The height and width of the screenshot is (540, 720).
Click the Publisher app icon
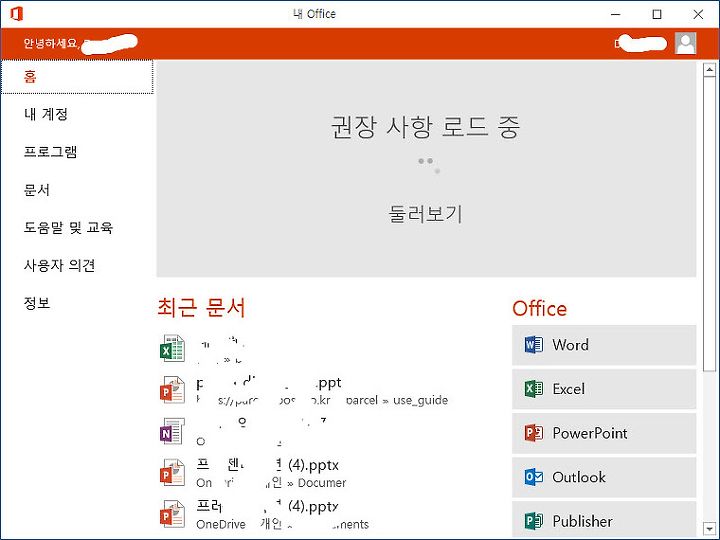click(534, 521)
